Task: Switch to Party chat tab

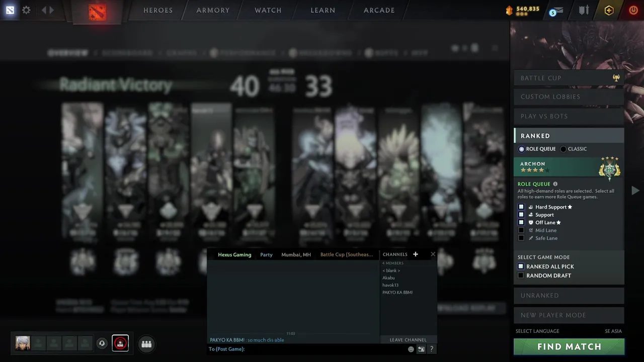Action: tap(266, 255)
